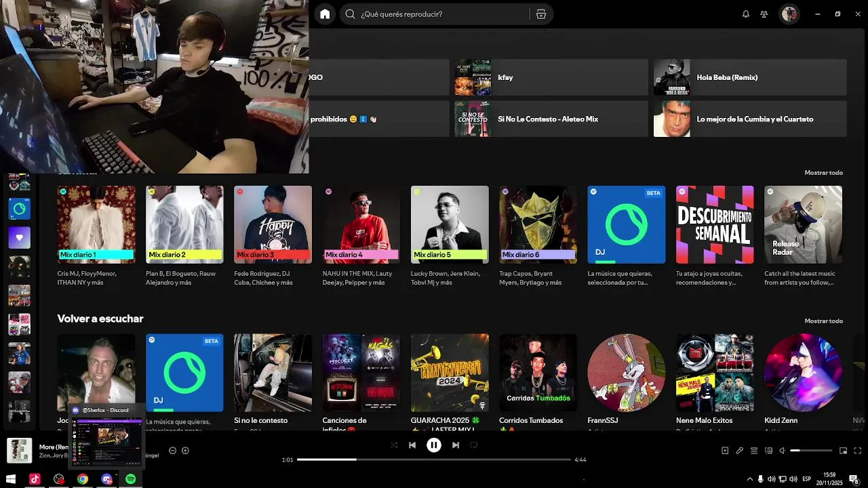
Task: Click the search magnifier icon
Action: coord(350,14)
